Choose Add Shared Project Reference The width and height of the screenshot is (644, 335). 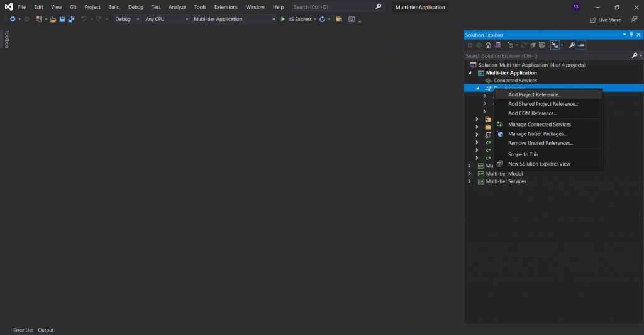click(x=548, y=104)
